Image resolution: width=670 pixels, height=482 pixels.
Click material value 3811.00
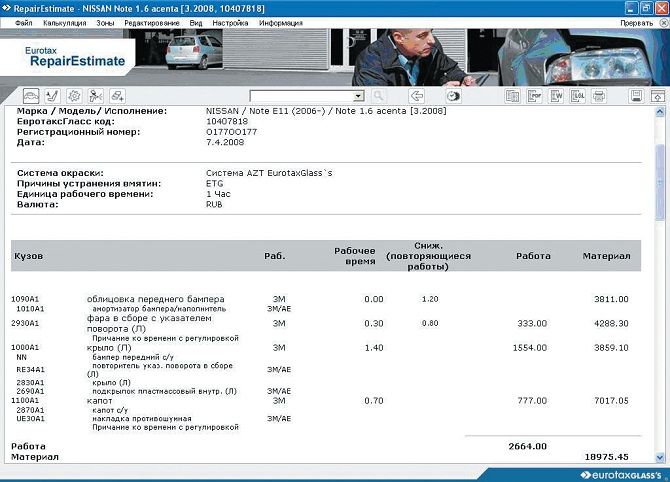coord(611,299)
